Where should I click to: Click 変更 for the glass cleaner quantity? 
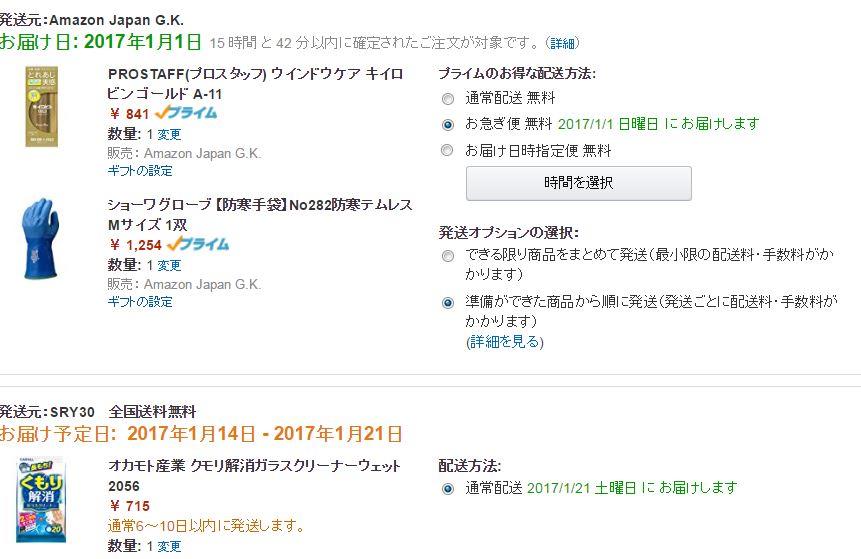(169, 546)
